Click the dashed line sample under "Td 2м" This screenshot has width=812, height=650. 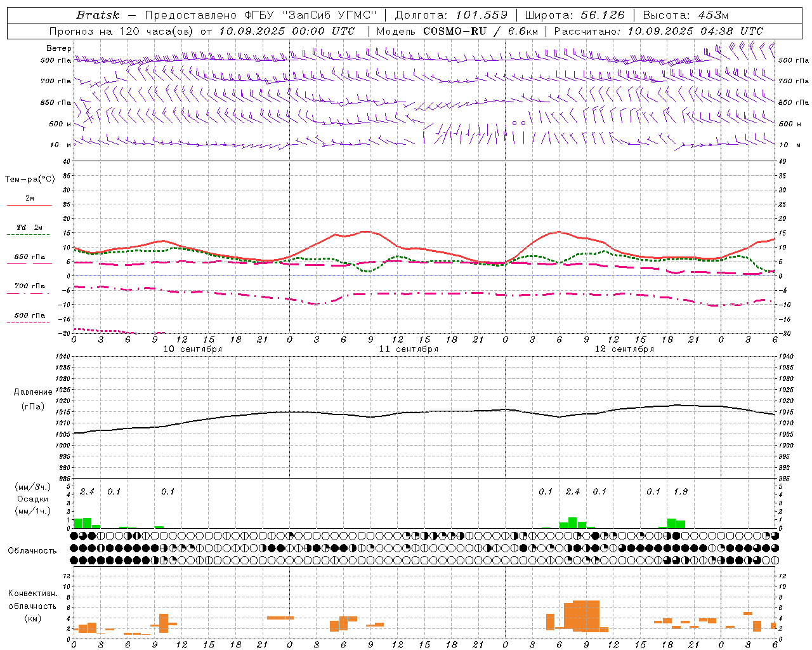(28, 235)
